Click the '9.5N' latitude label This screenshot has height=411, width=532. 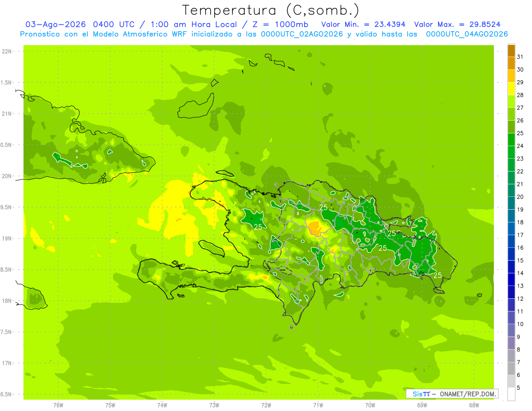(7, 207)
